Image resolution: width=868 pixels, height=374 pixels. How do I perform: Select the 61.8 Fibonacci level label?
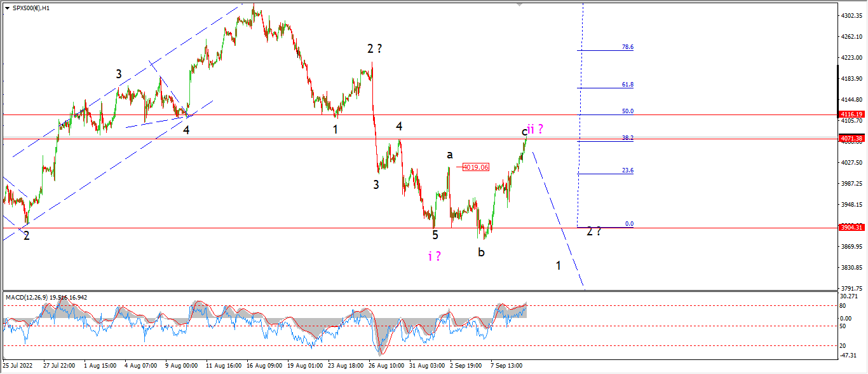pyautogui.click(x=628, y=84)
